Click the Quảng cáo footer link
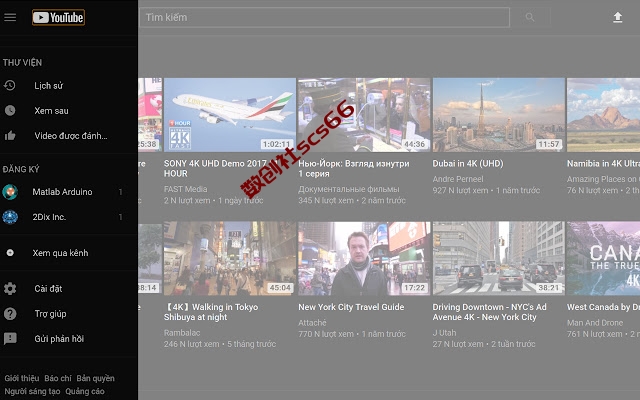The image size is (640, 400). (85, 391)
